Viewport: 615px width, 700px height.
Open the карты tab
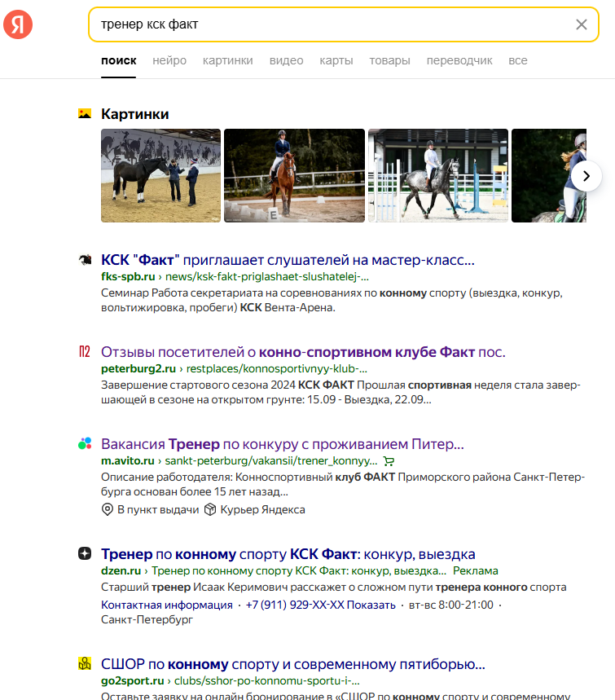click(336, 60)
